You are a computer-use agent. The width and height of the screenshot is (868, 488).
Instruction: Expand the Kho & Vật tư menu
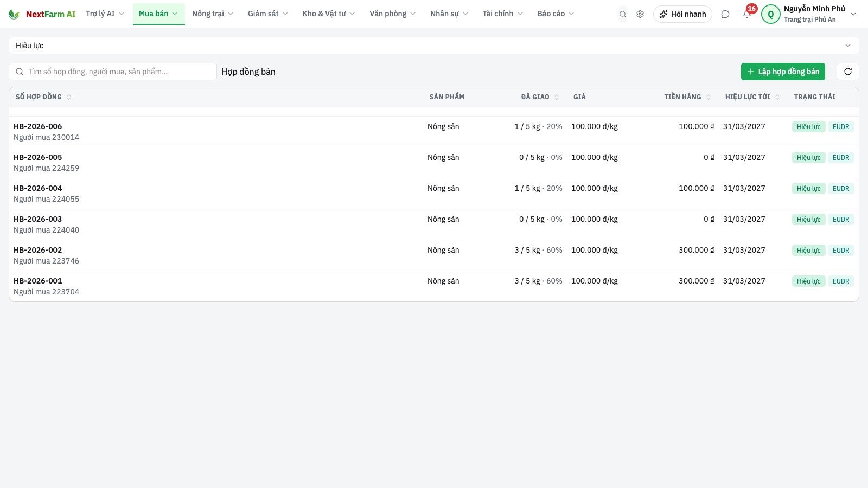point(329,14)
